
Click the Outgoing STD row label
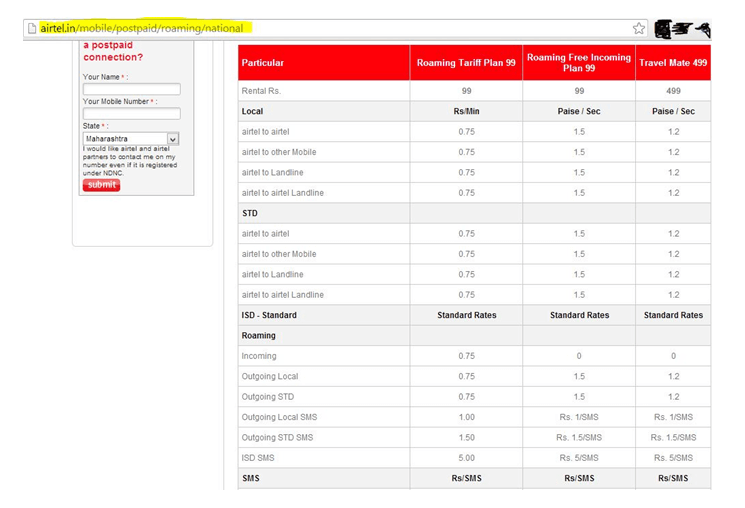coord(268,397)
